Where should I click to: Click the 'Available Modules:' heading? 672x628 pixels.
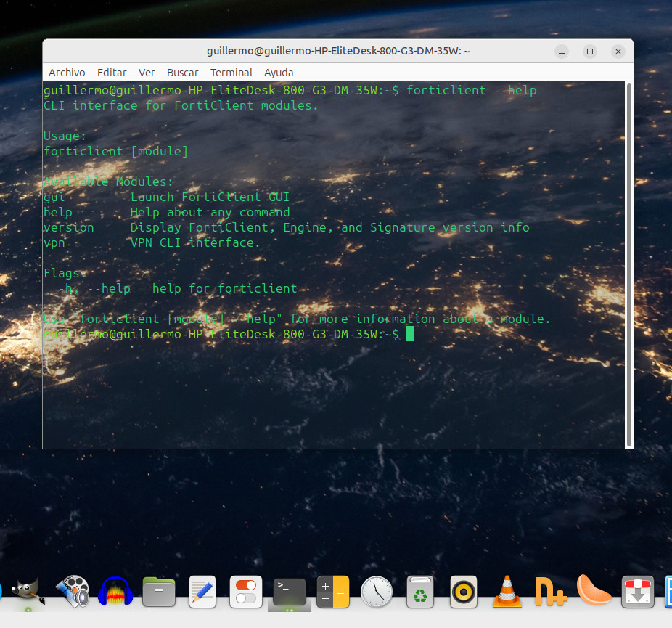pyautogui.click(x=108, y=182)
